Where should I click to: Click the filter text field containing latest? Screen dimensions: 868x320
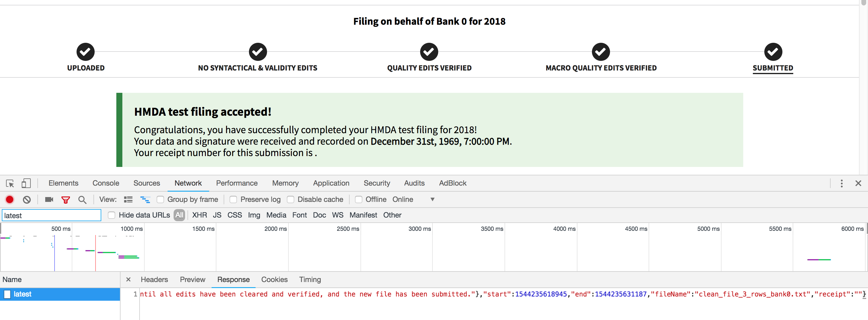[52, 215]
